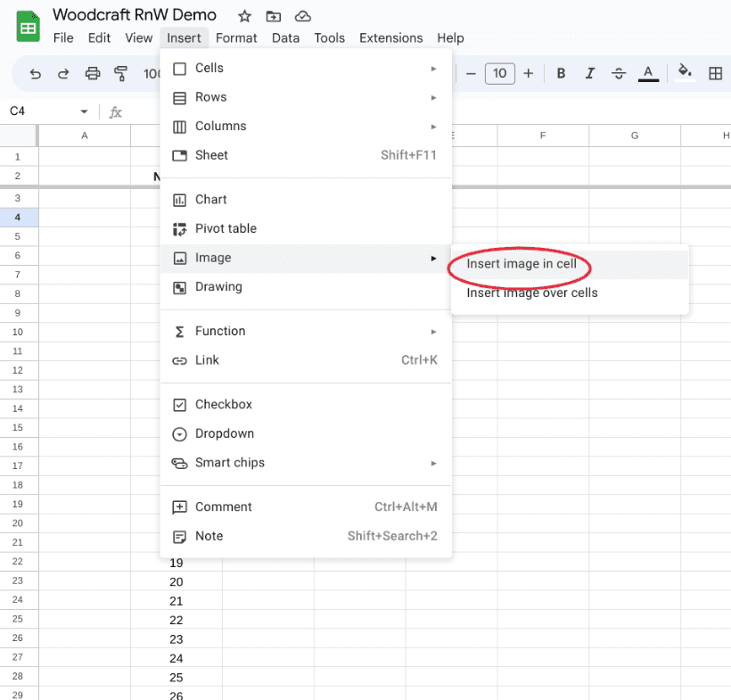Viewport: 731px width, 700px height.
Task: Open the View menu
Action: 138,37
